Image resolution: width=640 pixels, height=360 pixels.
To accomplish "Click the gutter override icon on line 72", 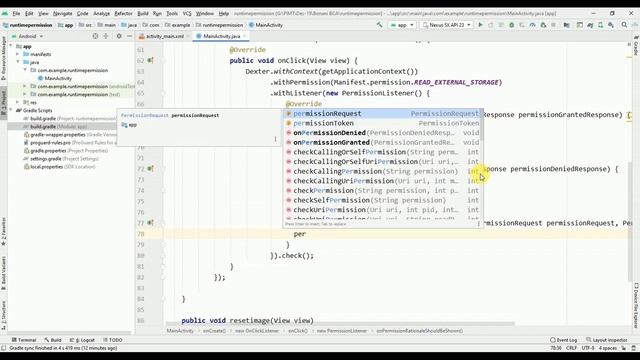I will click(x=150, y=169).
